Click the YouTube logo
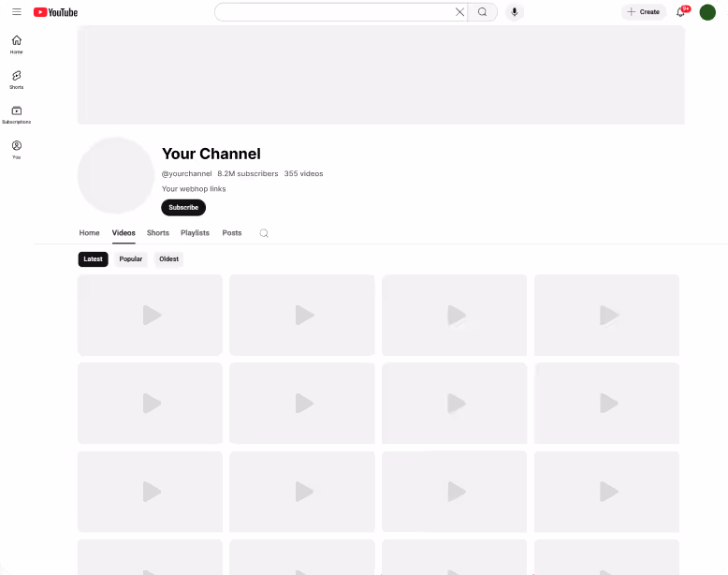 [56, 12]
